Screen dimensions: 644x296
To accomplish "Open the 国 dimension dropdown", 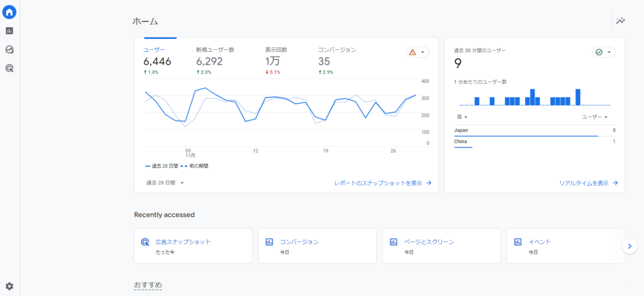I will 462,117.
